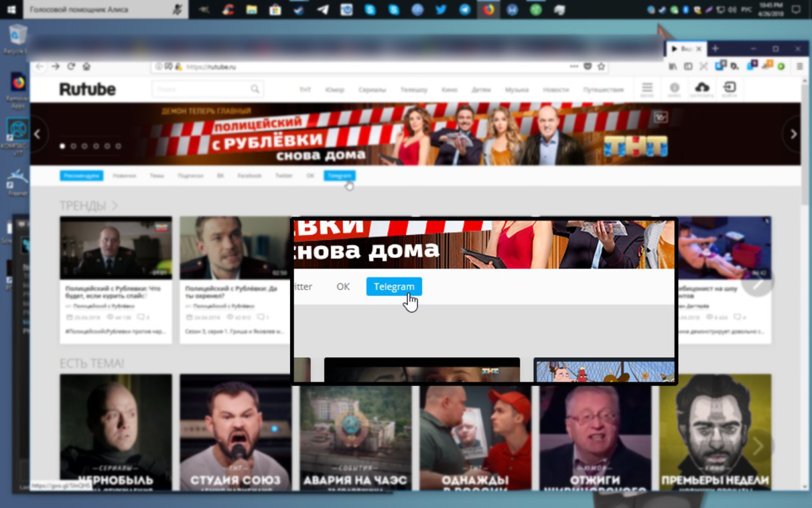The height and width of the screenshot is (508, 812).
Task: Show more cards in the ЕСТЬ ТЕМА row
Action: (x=757, y=446)
